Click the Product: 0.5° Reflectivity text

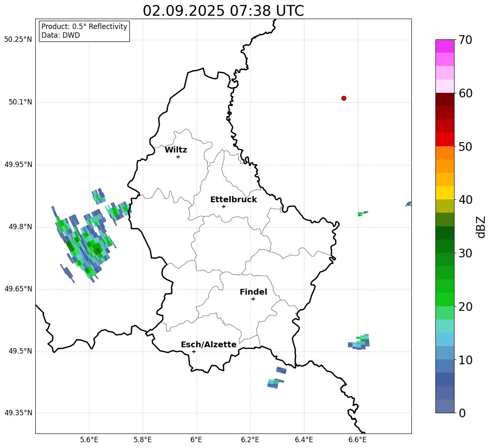(x=84, y=27)
